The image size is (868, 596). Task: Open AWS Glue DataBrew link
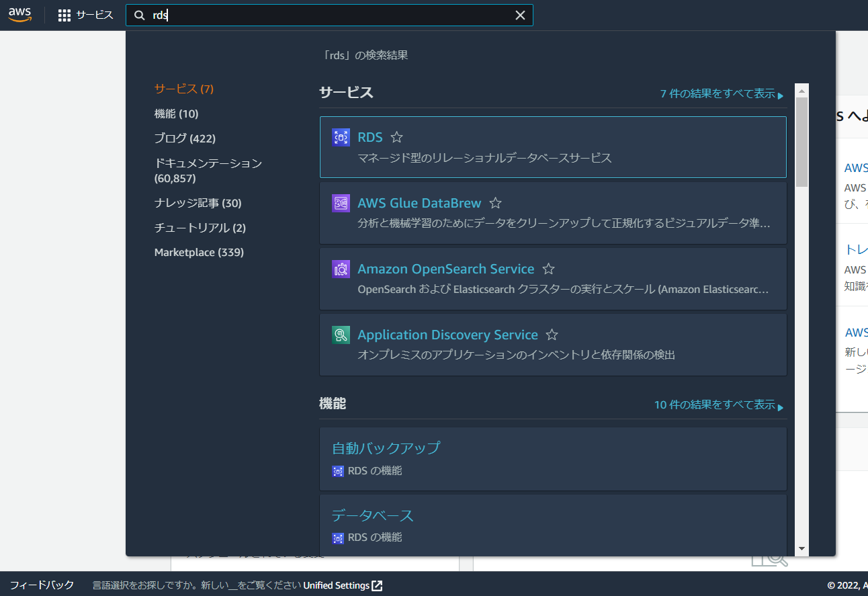tap(419, 203)
